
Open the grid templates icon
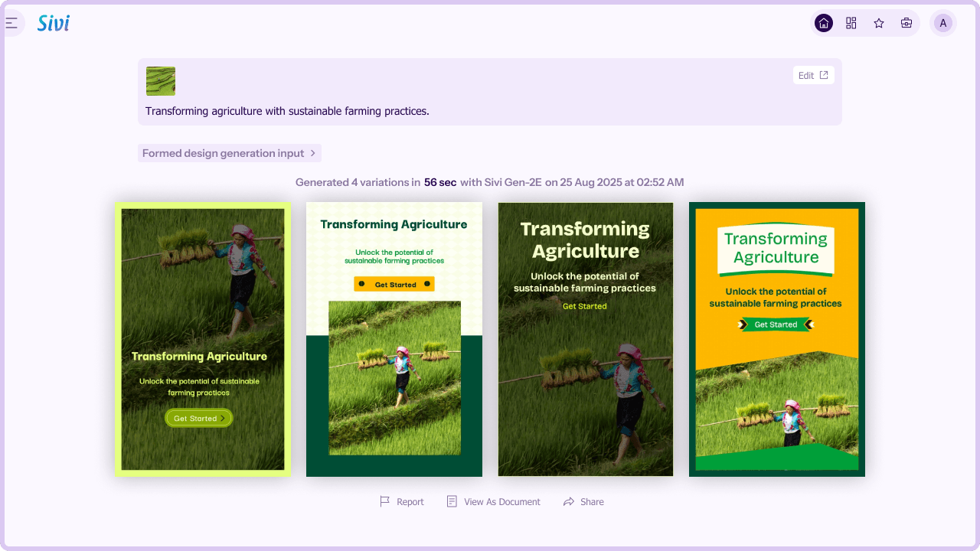(x=851, y=23)
